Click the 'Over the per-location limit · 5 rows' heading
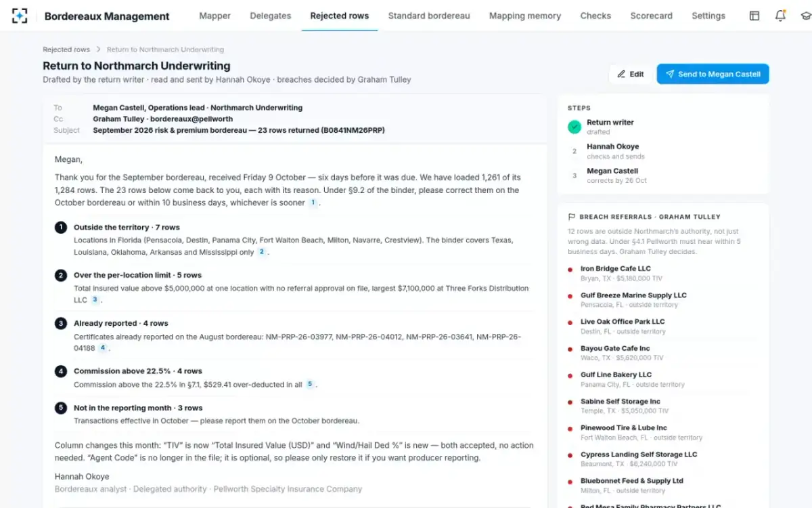Image resolution: width=812 pixels, height=508 pixels. (137, 275)
